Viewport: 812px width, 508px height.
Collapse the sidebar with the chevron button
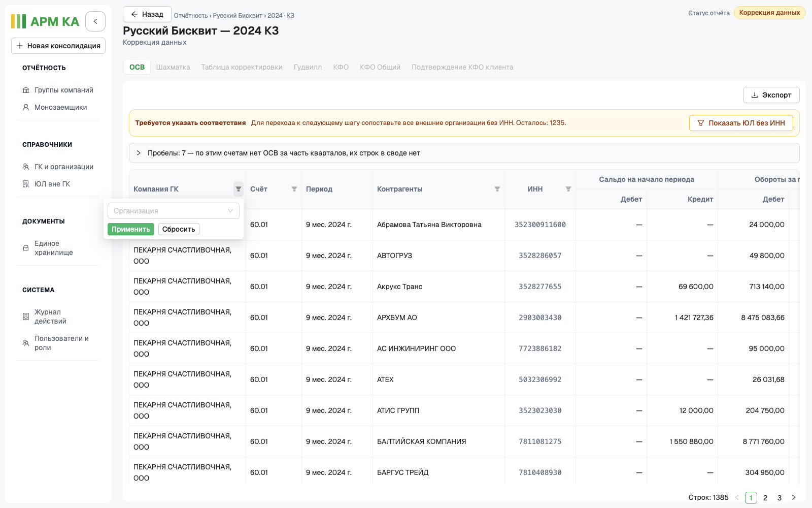tap(95, 21)
